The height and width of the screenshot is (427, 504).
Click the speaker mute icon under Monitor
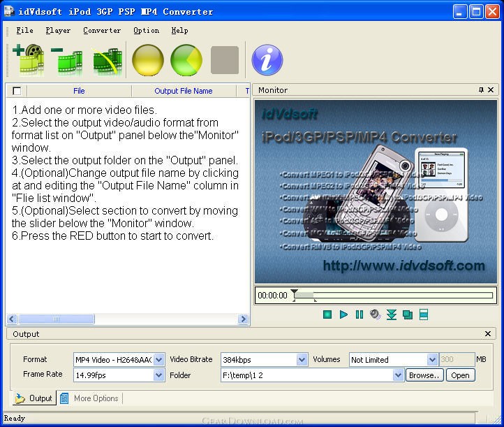click(375, 314)
